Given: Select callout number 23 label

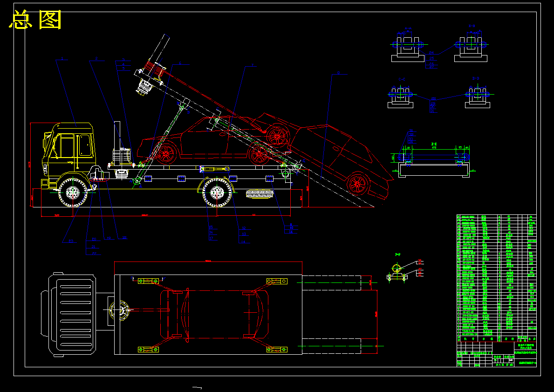Looking at the screenshot, I should tap(71, 241).
